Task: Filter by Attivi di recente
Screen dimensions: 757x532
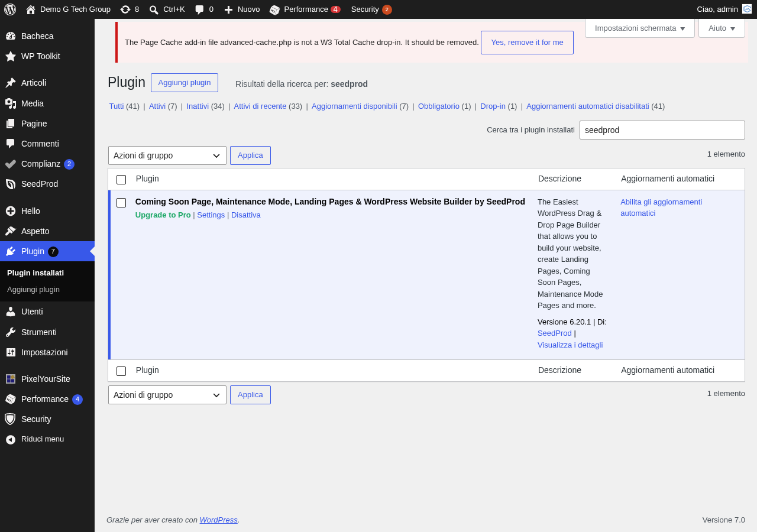Action: tap(260, 106)
